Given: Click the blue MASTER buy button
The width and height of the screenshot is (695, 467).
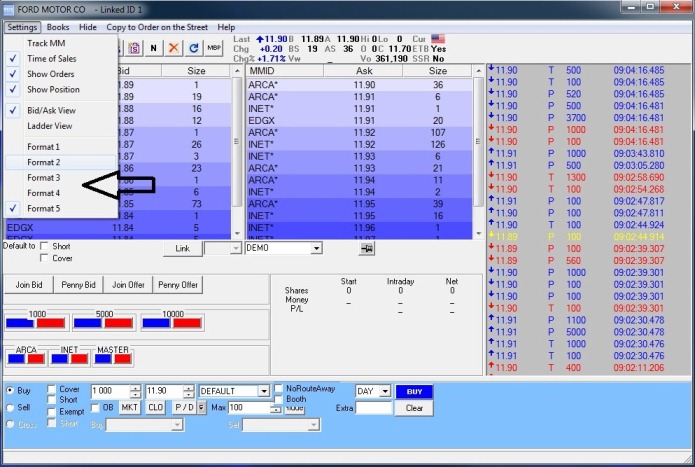Looking at the screenshot, I should [x=103, y=359].
